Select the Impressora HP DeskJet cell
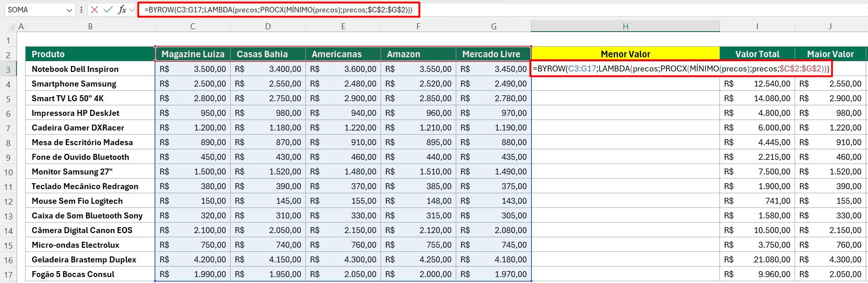Image resolution: width=868 pixels, height=283 pixels. click(90, 113)
